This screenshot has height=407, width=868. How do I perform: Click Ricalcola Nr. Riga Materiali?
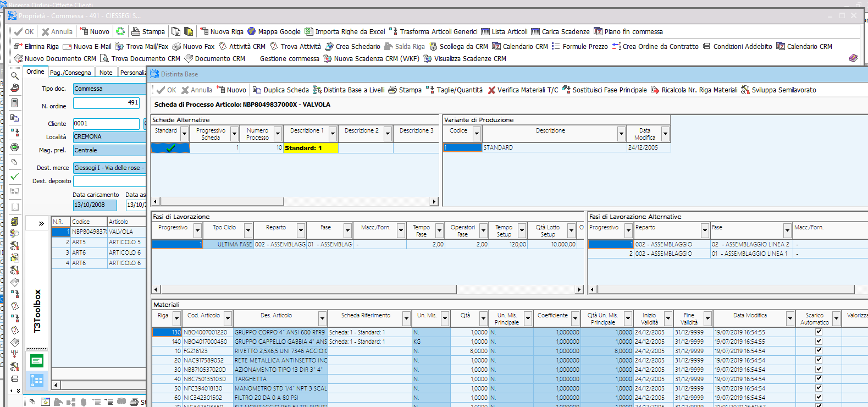[x=694, y=90]
